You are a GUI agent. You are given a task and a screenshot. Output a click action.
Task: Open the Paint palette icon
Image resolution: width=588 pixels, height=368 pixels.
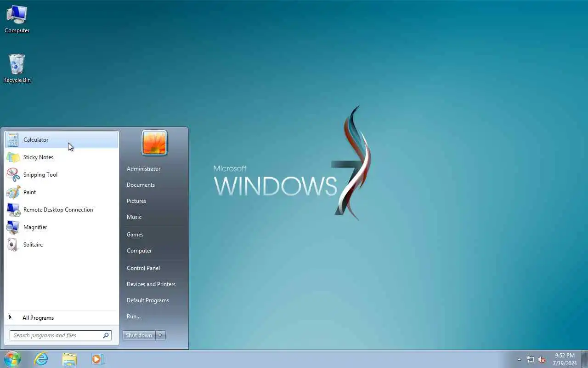(13, 192)
